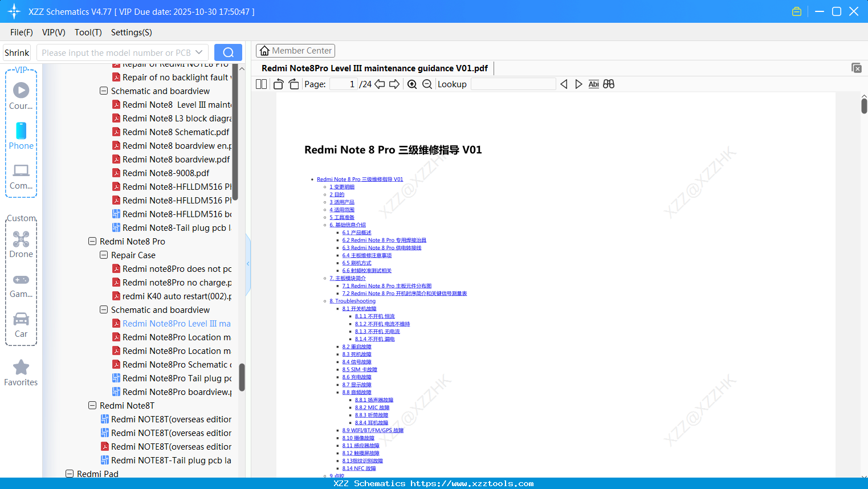This screenshot has width=868, height=489.
Task: Click the Page number input box
Action: pyautogui.click(x=344, y=84)
